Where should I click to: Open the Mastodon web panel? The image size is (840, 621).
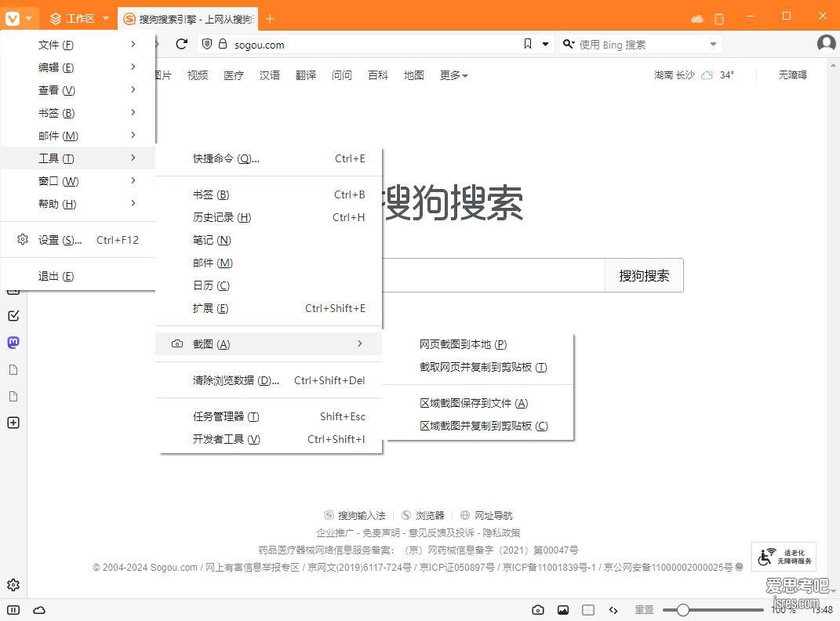[x=13, y=342]
